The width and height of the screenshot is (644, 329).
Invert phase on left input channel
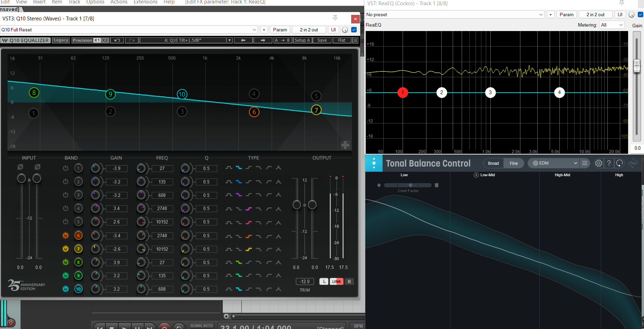click(20, 167)
